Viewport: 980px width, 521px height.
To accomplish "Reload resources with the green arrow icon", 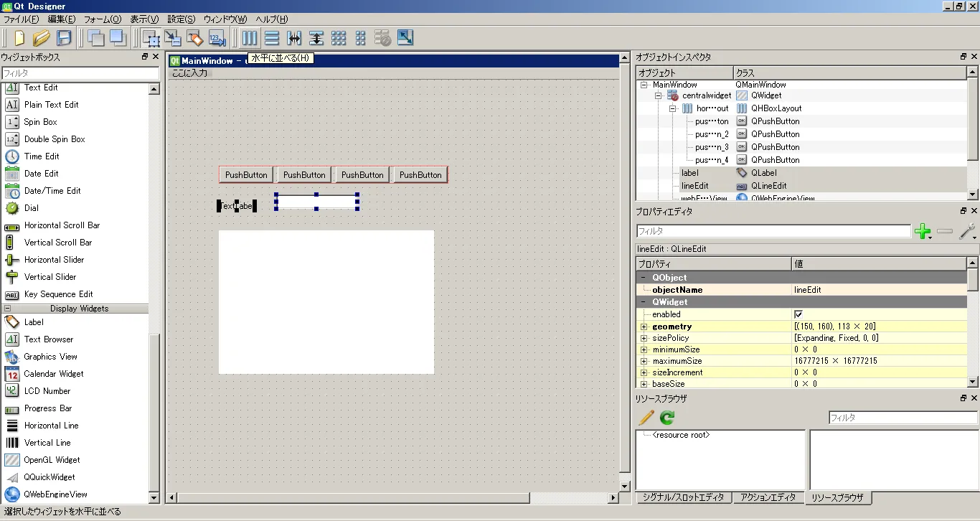I will [667, 418].
